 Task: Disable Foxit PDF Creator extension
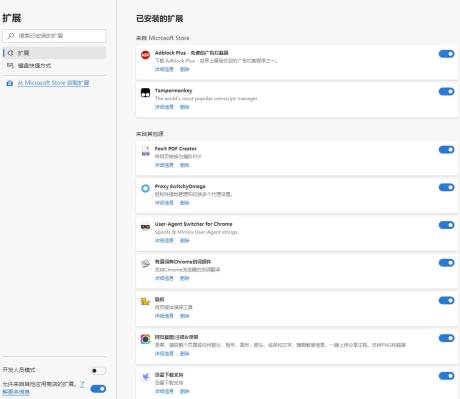pyautogui.click(x=446, y=150)
